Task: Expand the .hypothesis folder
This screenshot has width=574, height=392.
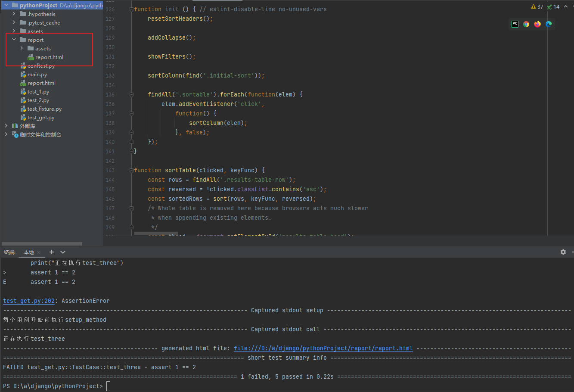Action: pyautogui.click(x=14, y=14)
